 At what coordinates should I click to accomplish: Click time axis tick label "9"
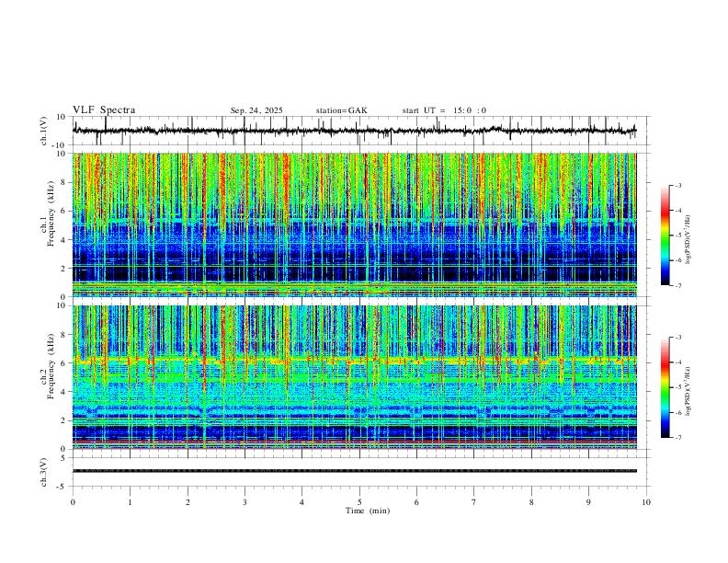[588, 502]
